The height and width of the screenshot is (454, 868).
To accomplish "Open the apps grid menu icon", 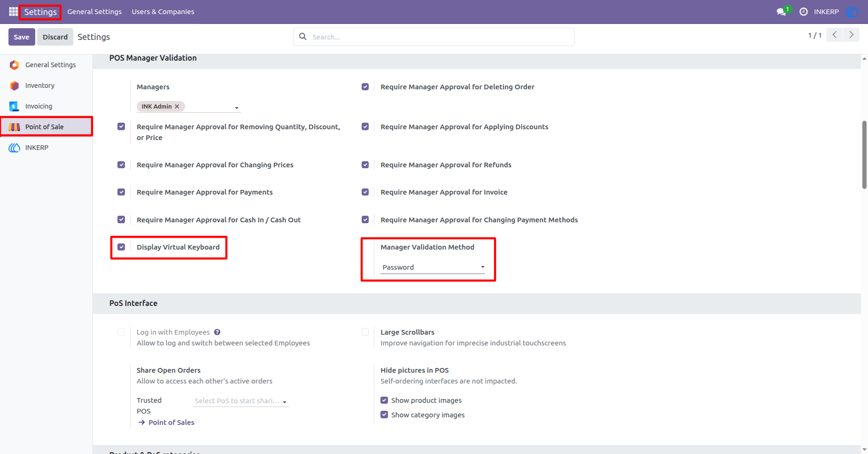I will coord(13,11).
